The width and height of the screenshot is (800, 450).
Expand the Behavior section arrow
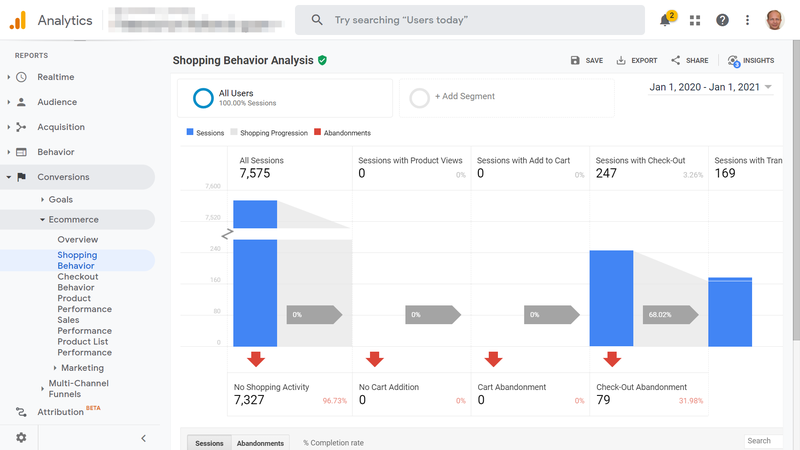pyautogui.click(x=9, y=152)
